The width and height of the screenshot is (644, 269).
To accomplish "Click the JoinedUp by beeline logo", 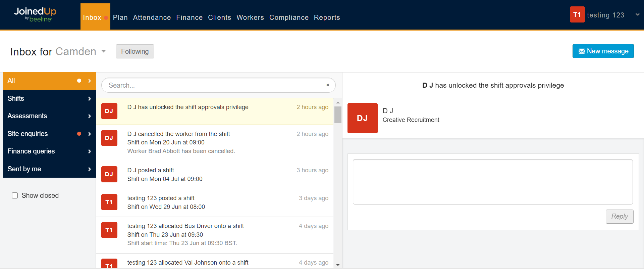I will tap(35, 15).
